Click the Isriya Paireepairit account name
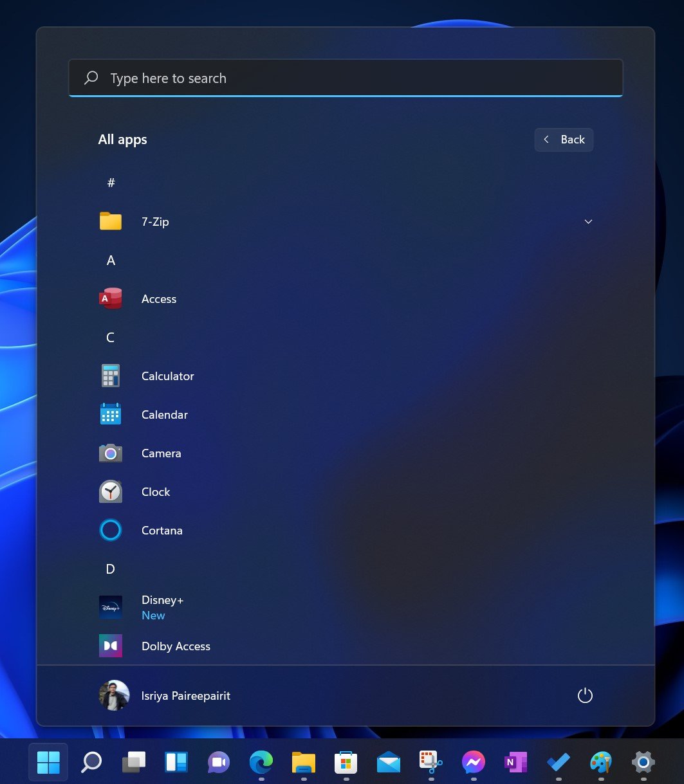 pyautogui.click(x=186, y=695)
